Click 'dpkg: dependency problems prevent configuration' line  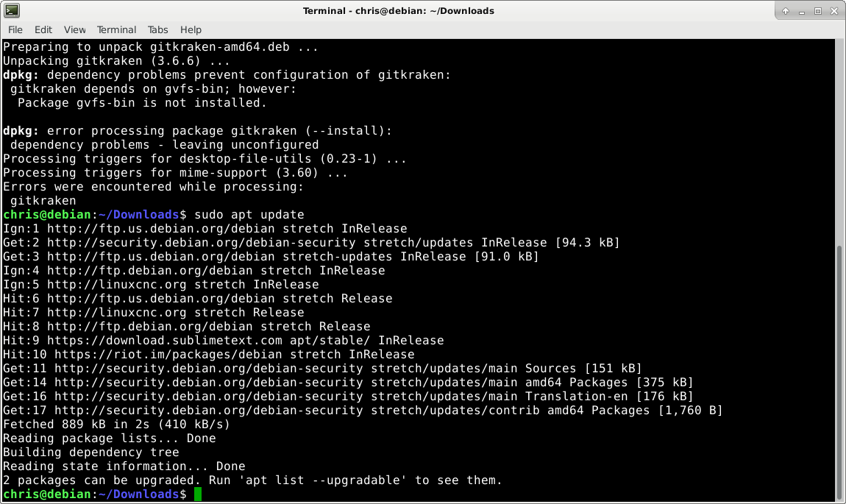(227, 75)
